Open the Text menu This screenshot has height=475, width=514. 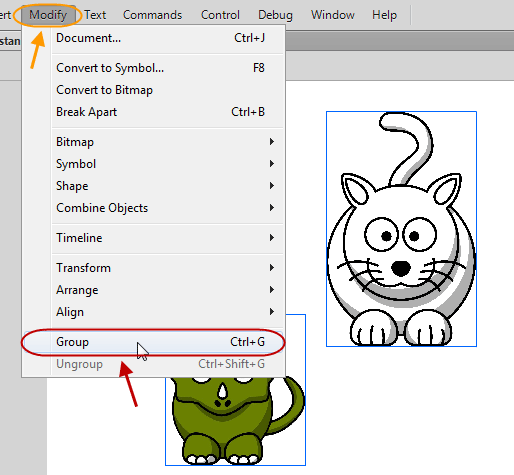[95, 15]
